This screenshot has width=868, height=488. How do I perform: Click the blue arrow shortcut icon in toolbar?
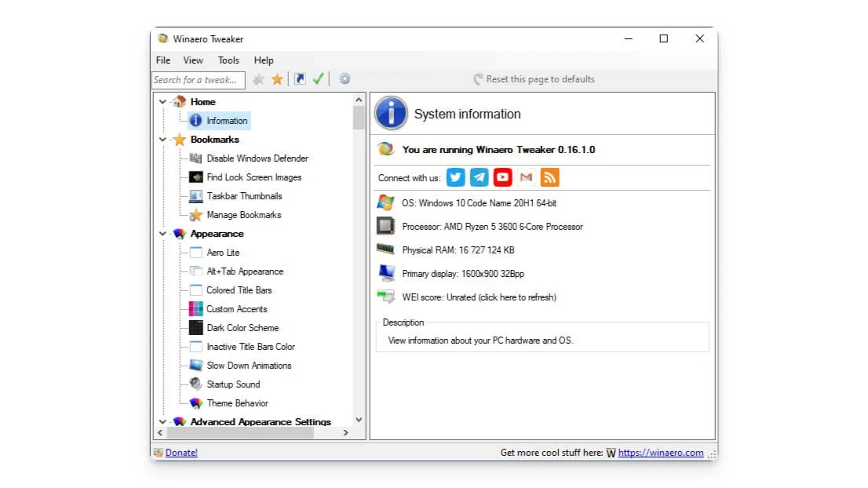click(x=299, y=78)
